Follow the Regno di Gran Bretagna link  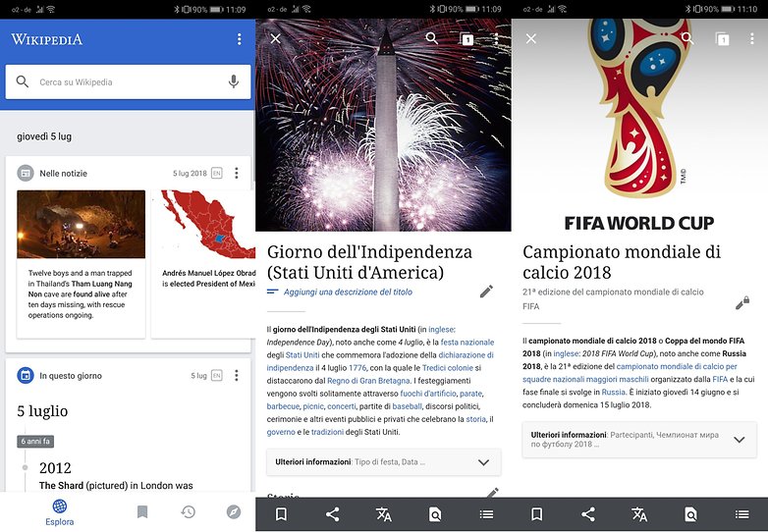[368, 380]
